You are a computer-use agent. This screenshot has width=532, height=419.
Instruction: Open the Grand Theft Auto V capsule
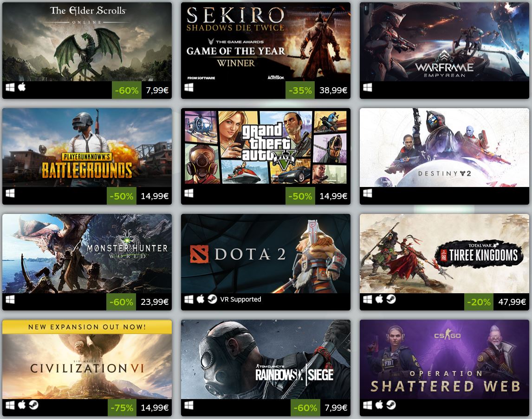[x=266, y=148]
